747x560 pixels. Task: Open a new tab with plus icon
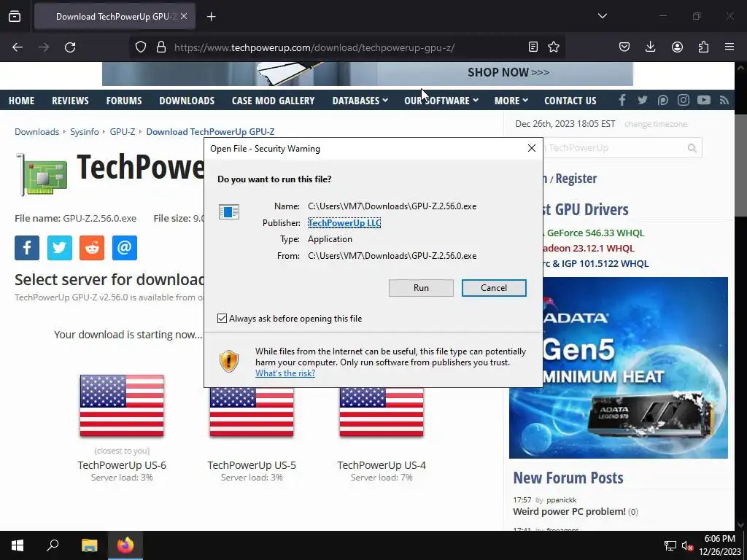(x=212, y=17)
